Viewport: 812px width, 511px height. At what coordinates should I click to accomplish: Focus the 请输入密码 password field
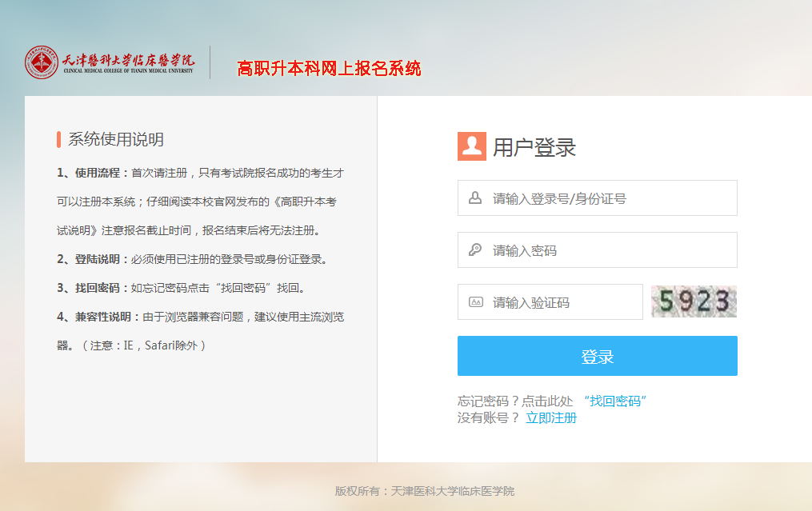click(597, 250)
